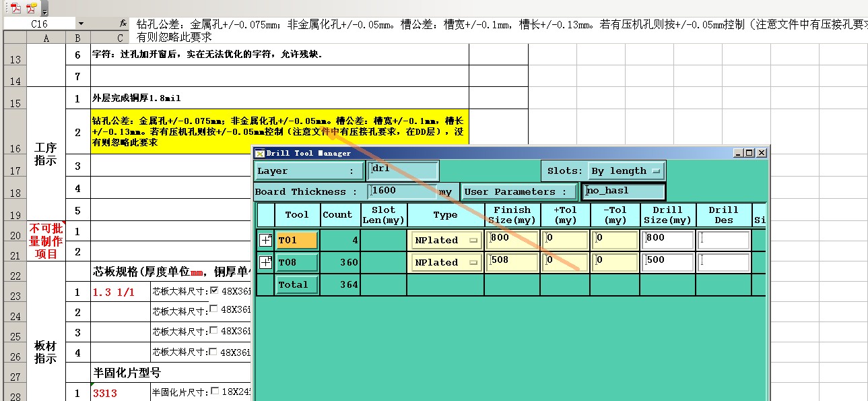868x401 pixels.
Task: Click the T08 -Tol field
Action: tap(615, 262)
